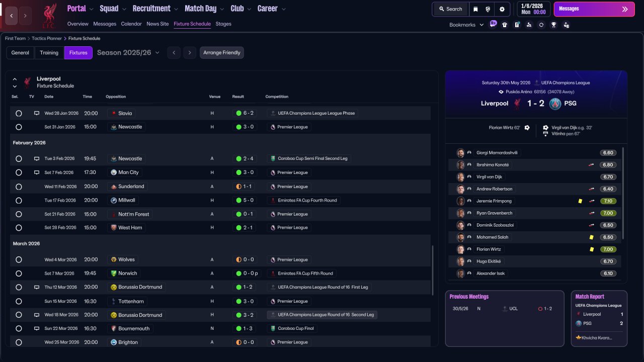Select the Slavia fixture radio button
The width and height of the screenshot is (644, 362).
(x=19, y=114)
